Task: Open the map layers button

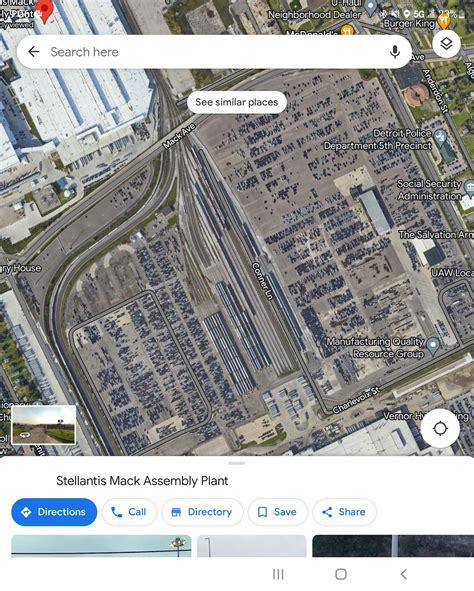Action: [446, 44]
